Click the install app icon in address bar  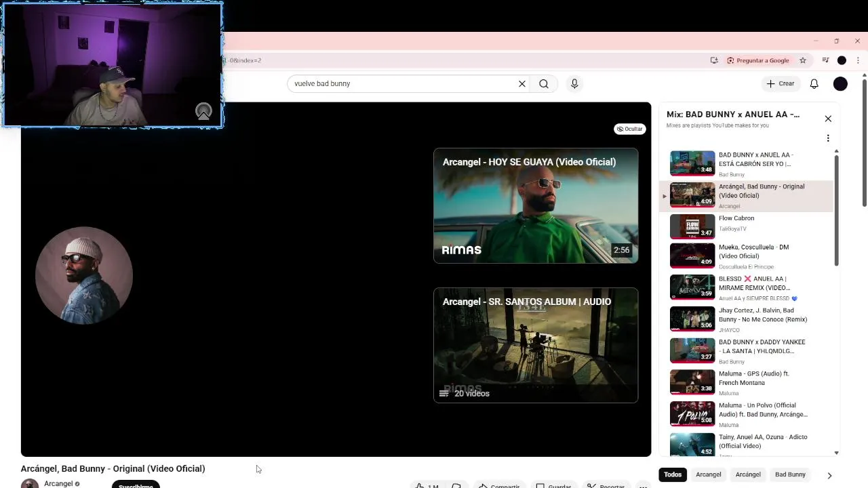click(x=714, y=60)
